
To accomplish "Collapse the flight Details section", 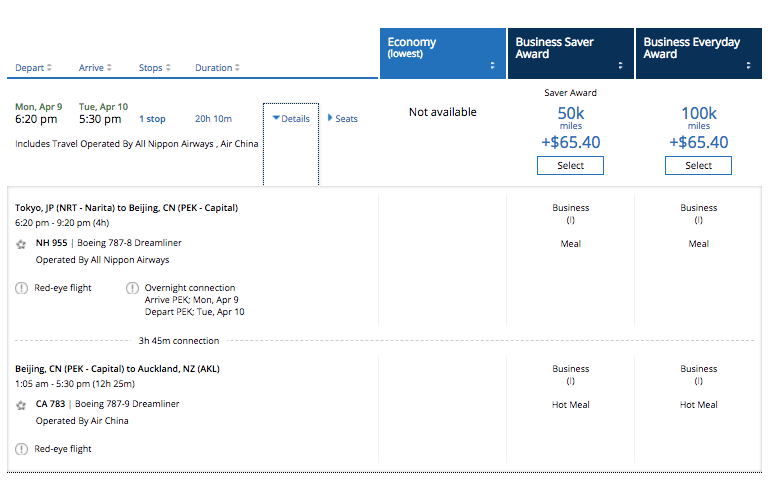I will click(x=291, y=118).
